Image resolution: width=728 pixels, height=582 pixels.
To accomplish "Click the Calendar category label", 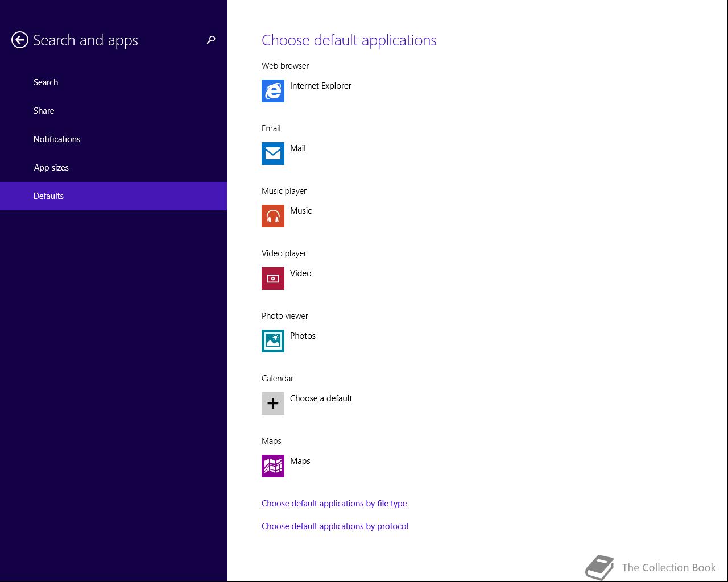I will [278, 379].
